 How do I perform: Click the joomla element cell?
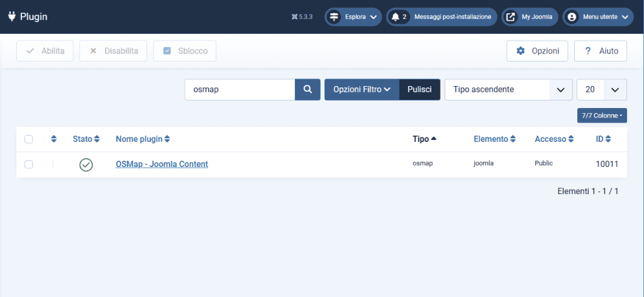(x=484, y=163)
